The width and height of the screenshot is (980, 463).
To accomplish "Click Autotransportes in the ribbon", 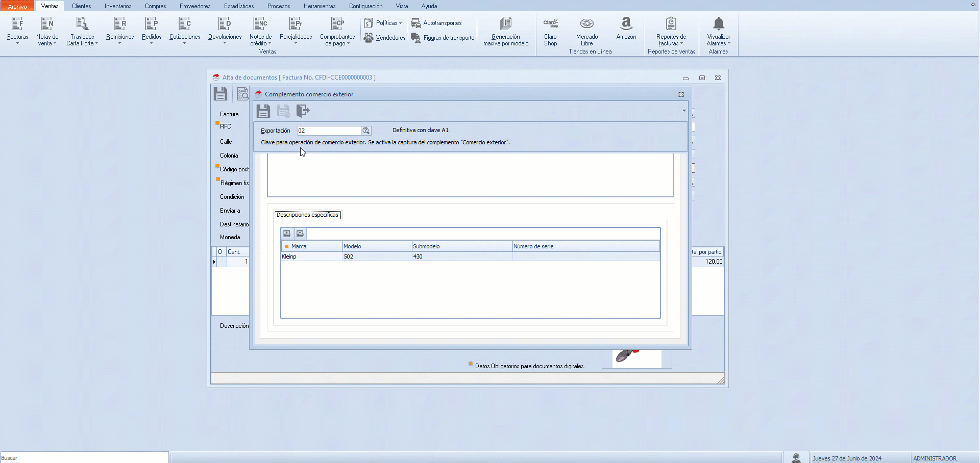I will (x=437, y=23).
